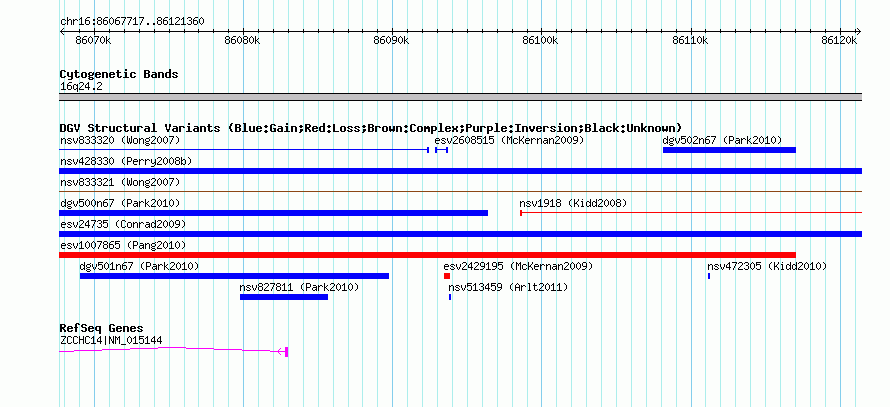Click the esv1007865 (Pang2010) label
890x407 pixels.
(x=123, y=245)
